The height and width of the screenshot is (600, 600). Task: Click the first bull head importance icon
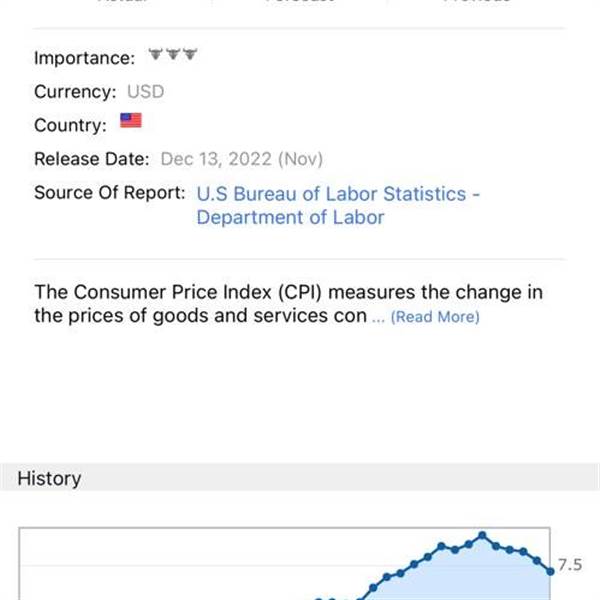click(156, 54)
